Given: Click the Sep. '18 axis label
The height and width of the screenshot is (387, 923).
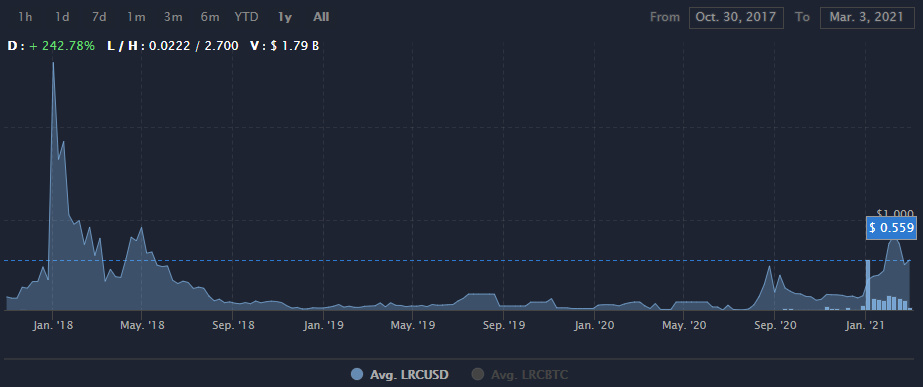Looking at the screenshot, I should click(233, 325).
